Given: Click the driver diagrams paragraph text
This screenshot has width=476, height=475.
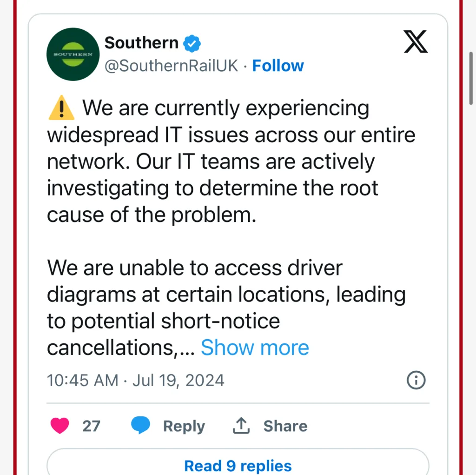Looking at the screenshot, I should pyautogui.click(x=226, y=294).
